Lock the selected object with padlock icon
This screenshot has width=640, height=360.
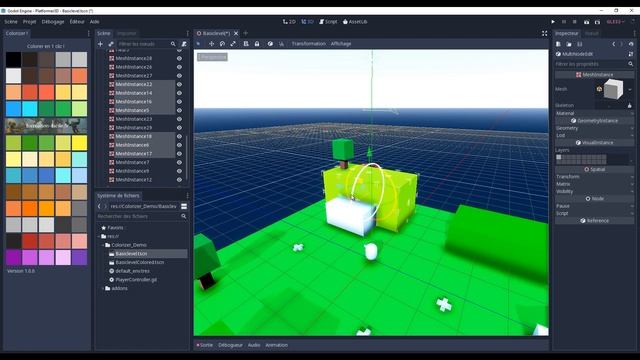pos(257,44)
